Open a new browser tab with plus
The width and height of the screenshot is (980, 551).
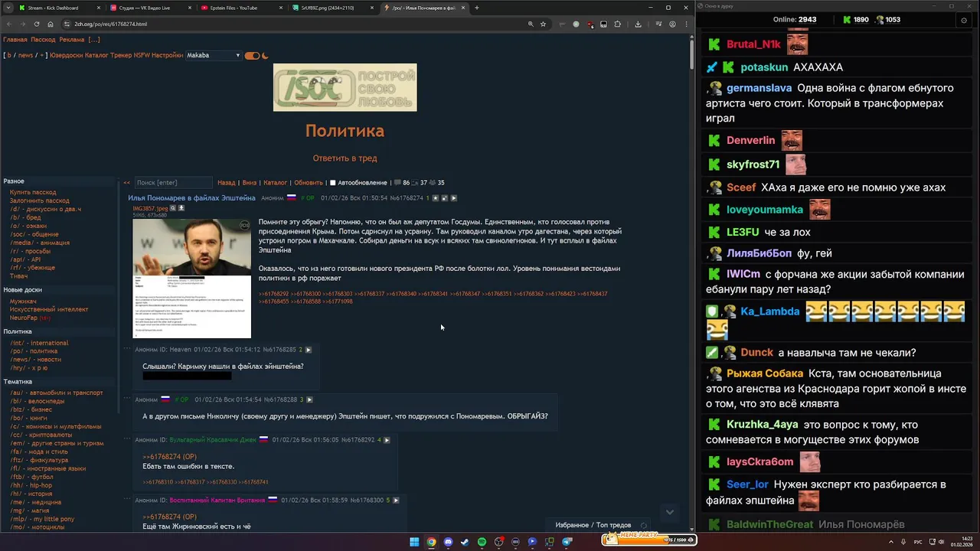click(x=476, y=8)
